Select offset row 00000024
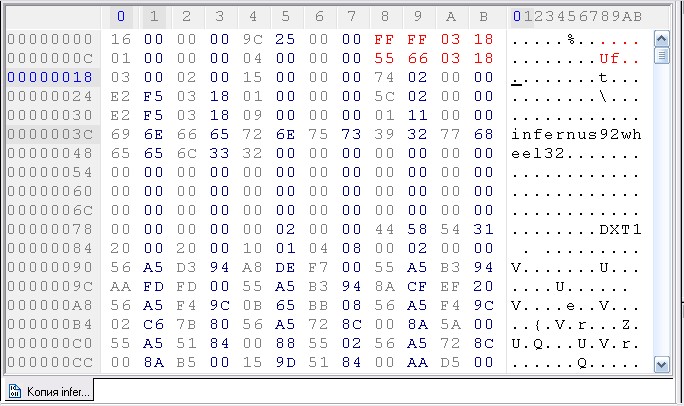The image size is (684, 406). (50, 96)
